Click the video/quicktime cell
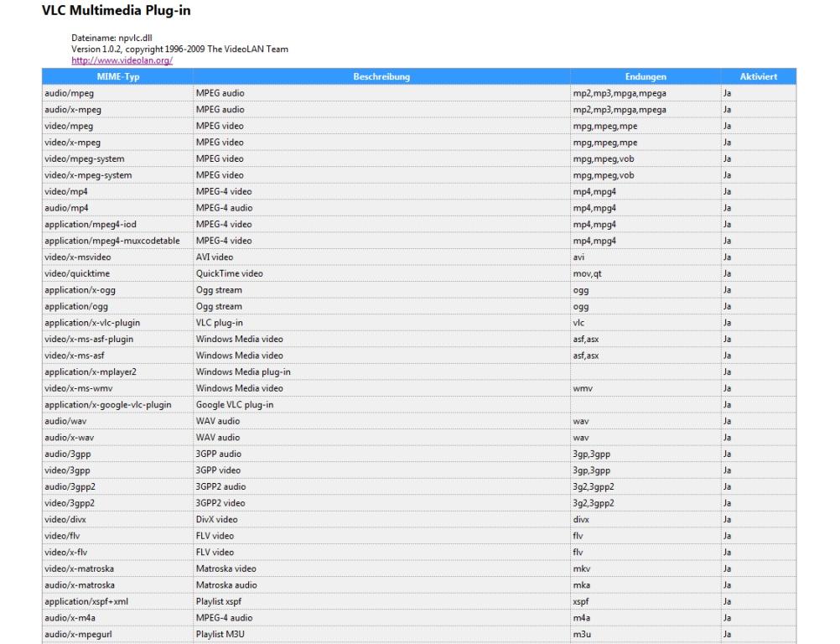The image size is (840, 644). (x=118, y=273)
